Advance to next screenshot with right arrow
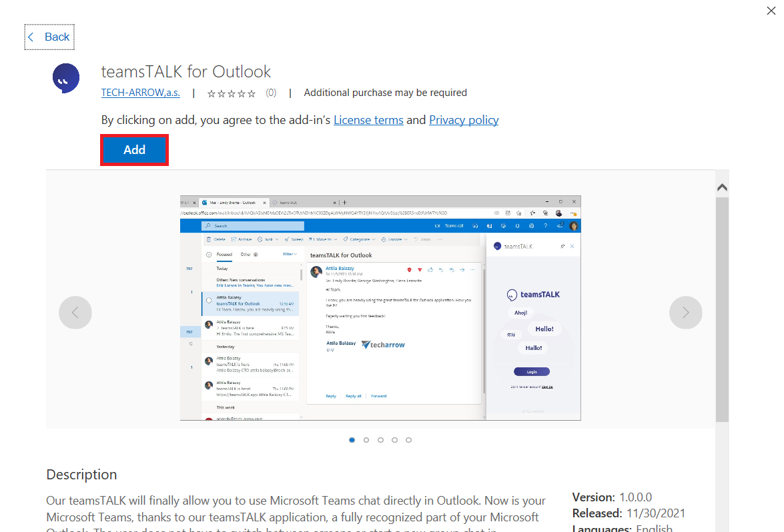 click(685, 312)
